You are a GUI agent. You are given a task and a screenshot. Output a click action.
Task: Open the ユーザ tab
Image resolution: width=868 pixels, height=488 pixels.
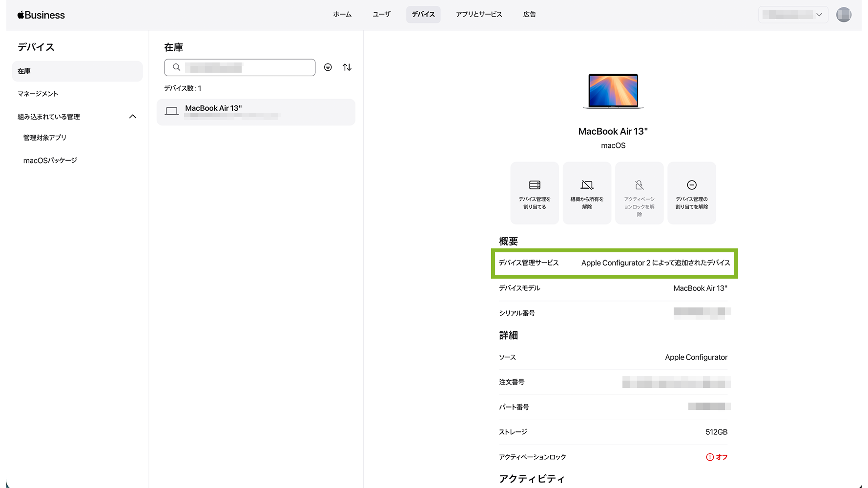pyautogui.click(x=381, y=15)
